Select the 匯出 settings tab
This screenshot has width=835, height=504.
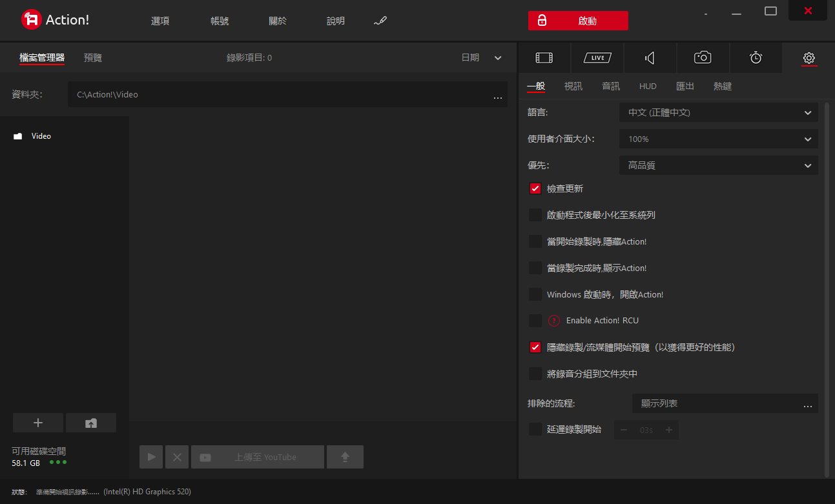pos(685,86)
